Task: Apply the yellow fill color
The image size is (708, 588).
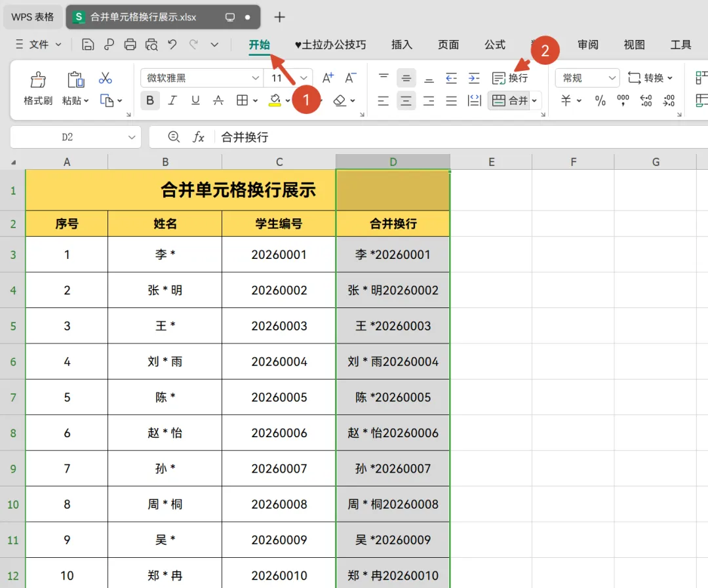Action: (x=275, y=100)
